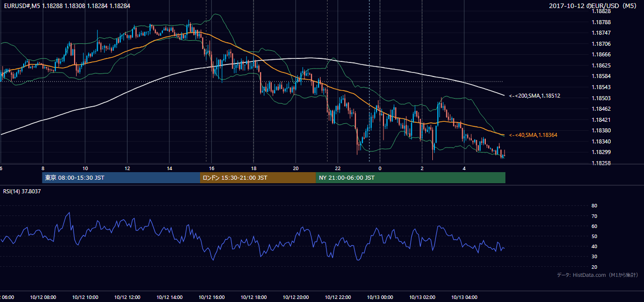Click the 1.18380 price axis label
The width and height of the screenshot is (644, 302).
tap(602, 130)
